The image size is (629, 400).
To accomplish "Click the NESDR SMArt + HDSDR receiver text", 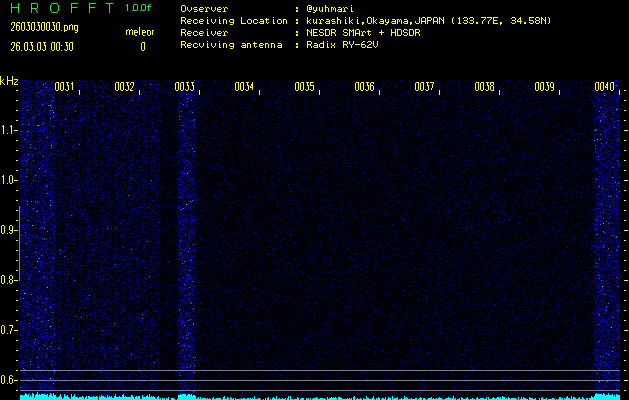I will 373,33.
